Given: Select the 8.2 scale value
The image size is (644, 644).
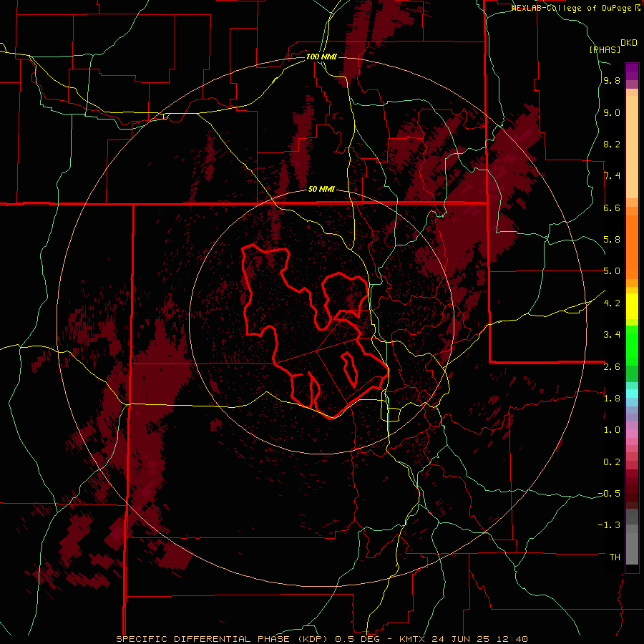Looking at the screenshot, I should (612, 145).
